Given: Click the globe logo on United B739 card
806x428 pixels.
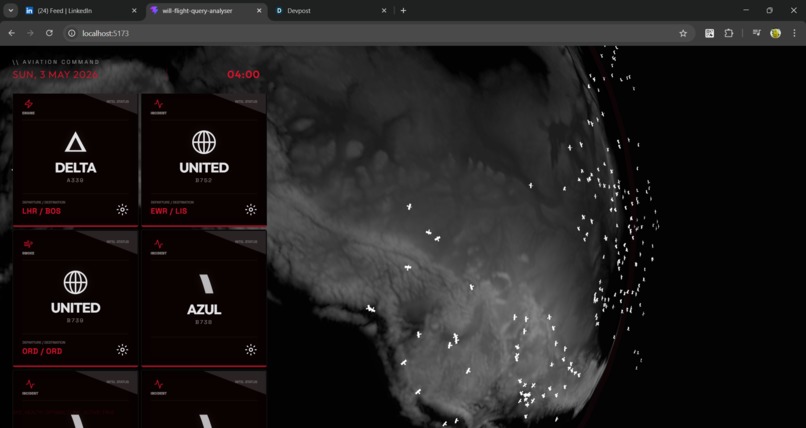Looking at the screenshot, I should [x=76, y=283].
